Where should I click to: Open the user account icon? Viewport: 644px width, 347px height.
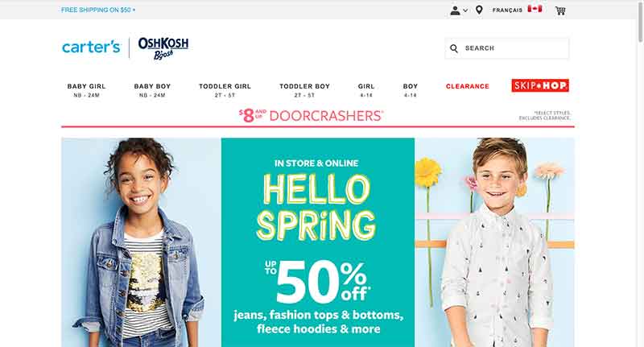[x=455, y=10]
